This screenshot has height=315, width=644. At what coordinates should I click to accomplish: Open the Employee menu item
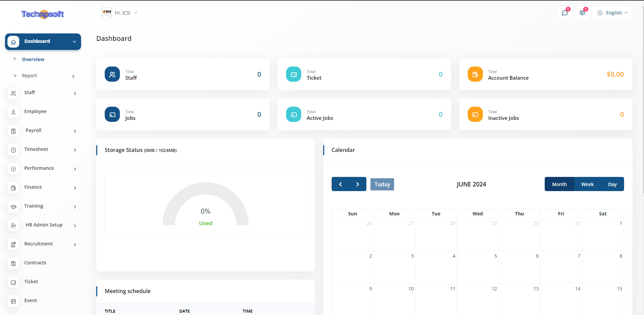[35, 111]
